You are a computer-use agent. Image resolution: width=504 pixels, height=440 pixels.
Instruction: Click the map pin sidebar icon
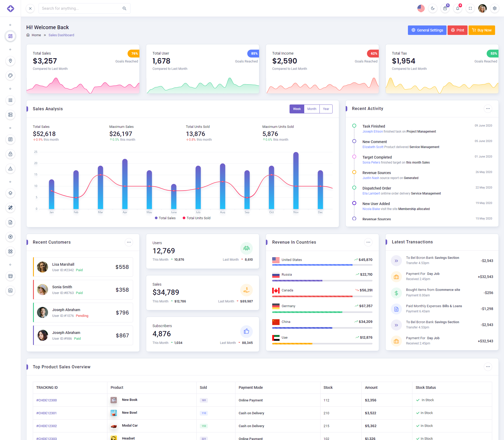coord(10,61)
